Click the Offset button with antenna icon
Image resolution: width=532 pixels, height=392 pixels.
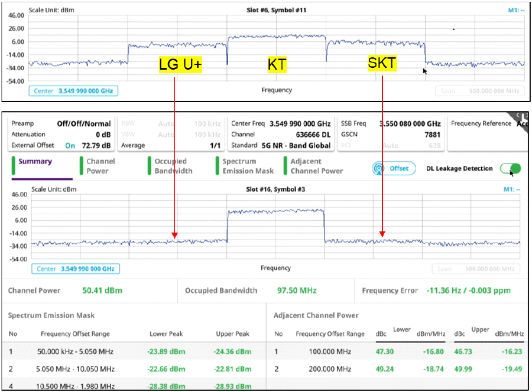click(394, 168)
